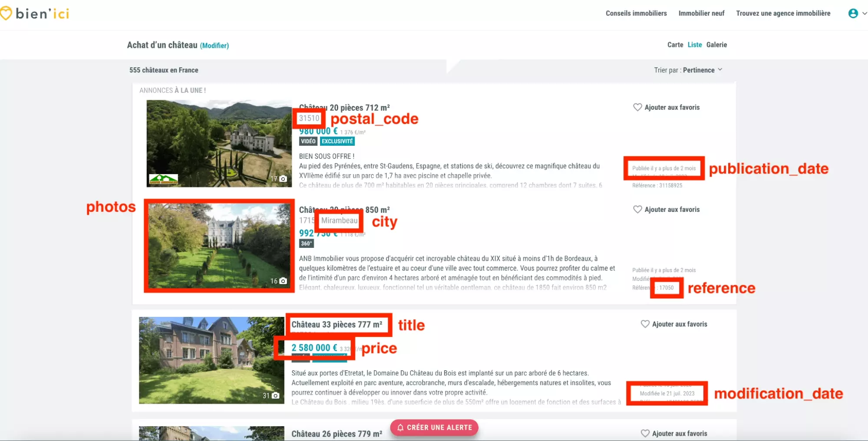
Task: Click the bien'ici heart logo
Action: [6, 13]
